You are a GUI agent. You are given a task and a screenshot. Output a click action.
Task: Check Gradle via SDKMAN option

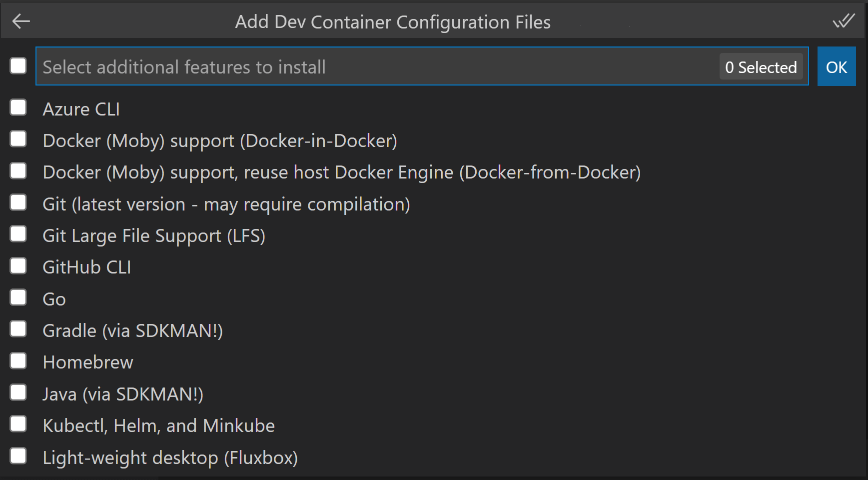[x=18, y=328]
